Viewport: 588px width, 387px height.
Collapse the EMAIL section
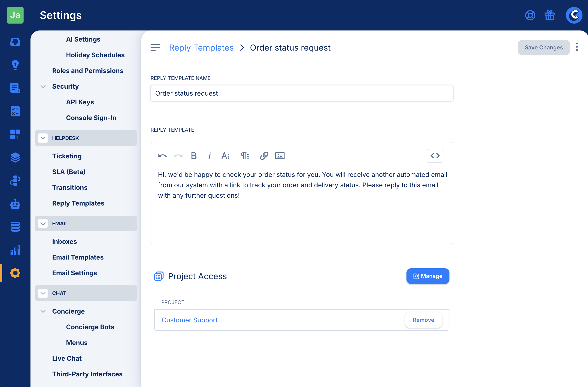click(x=43, y=224)
